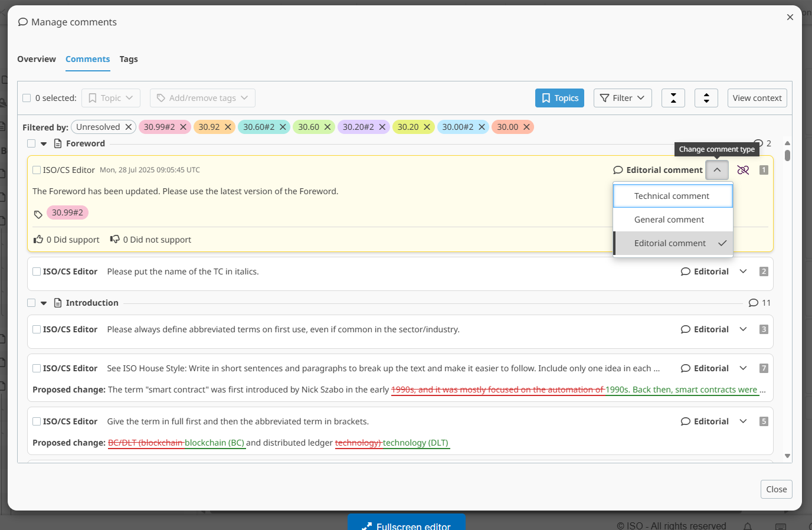Remove the 30.60#2 filter tag
Screen dimensions: 812x530
(283, 127)
